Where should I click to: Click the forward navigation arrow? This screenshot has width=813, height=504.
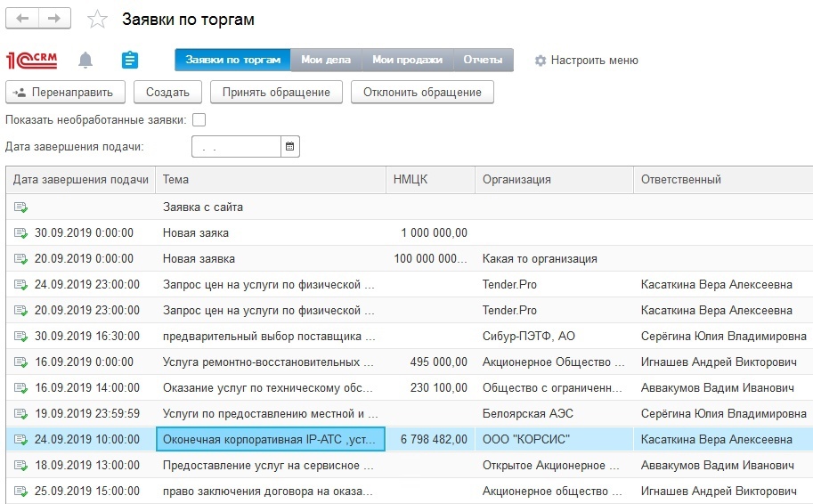54,19
